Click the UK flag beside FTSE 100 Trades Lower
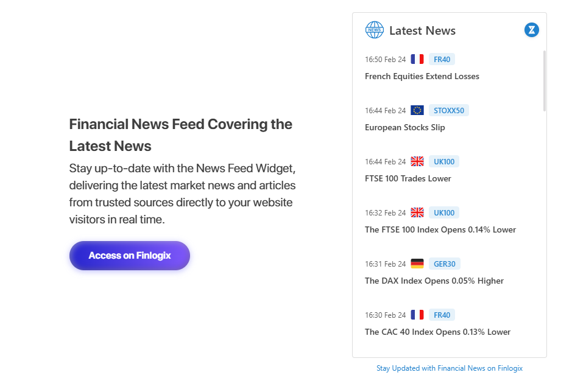The height and width of the screenshot is (392, 586). [x=417, y=161]
